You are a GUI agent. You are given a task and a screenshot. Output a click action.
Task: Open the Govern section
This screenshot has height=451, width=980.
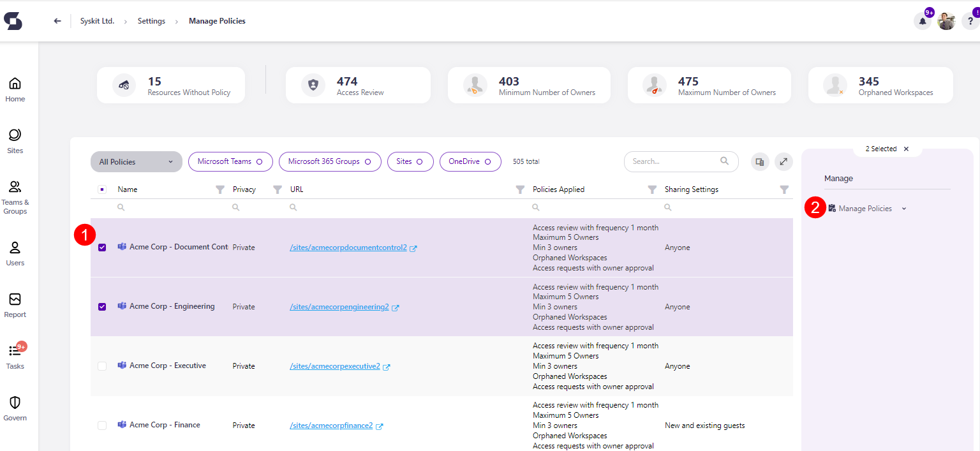(15, 407)
